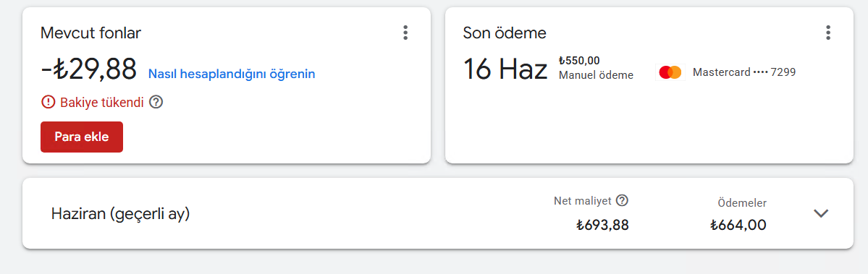Click the ₺693,88 net cost value

tap(602, 226)
